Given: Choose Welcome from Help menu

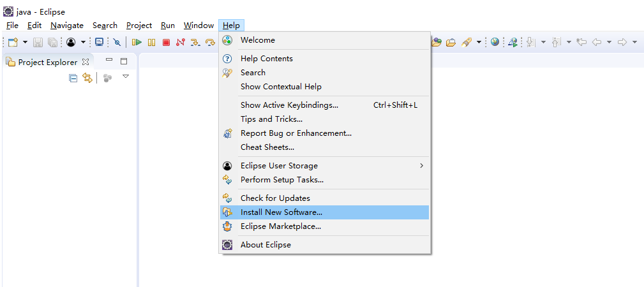Looking at the screenshot, I should click(x=324, y=40).
